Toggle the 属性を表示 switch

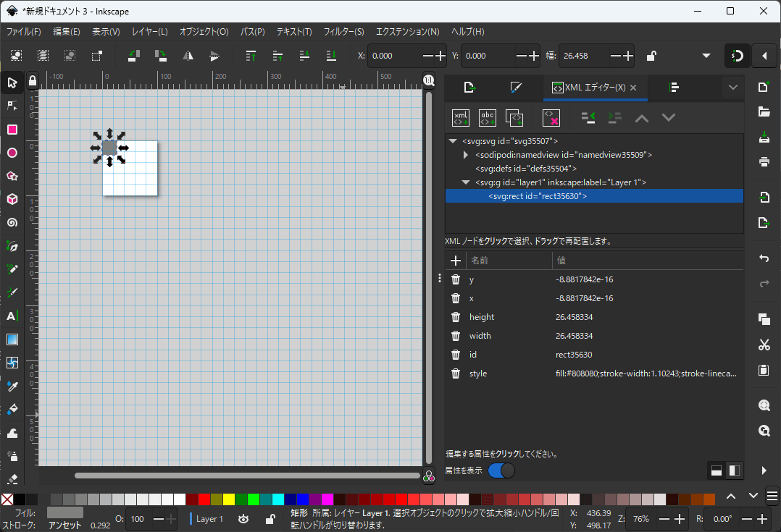pos(501,470)
